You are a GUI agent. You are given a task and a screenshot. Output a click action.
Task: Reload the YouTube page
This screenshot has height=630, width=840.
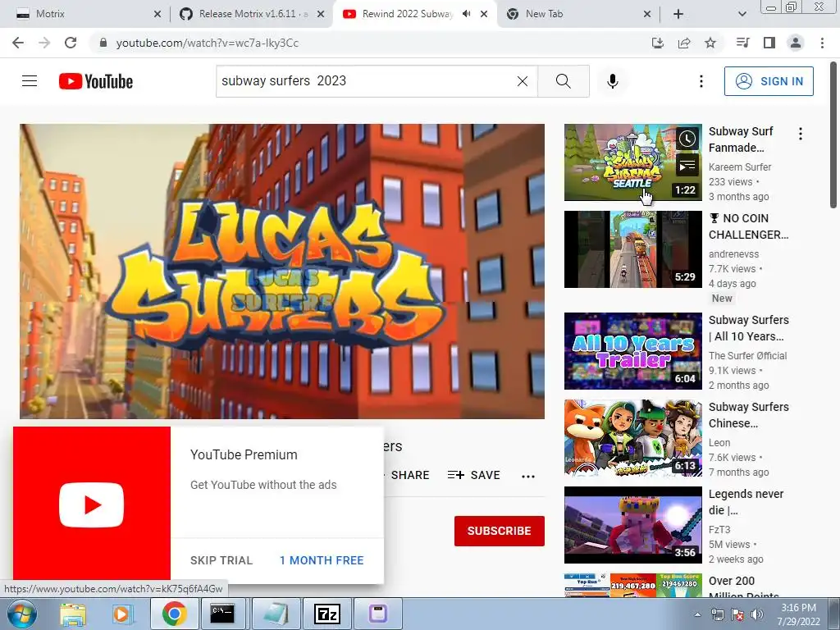point(71,43)
